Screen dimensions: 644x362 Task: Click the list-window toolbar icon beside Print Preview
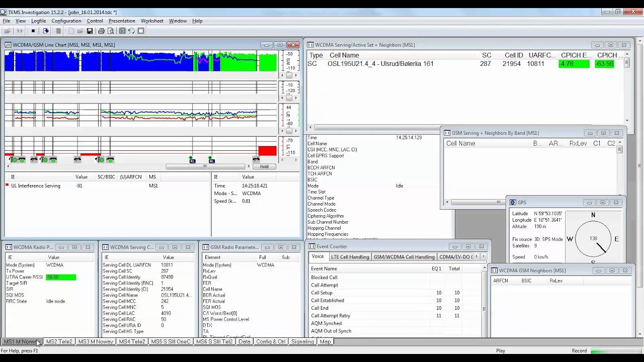click(122, 31)
